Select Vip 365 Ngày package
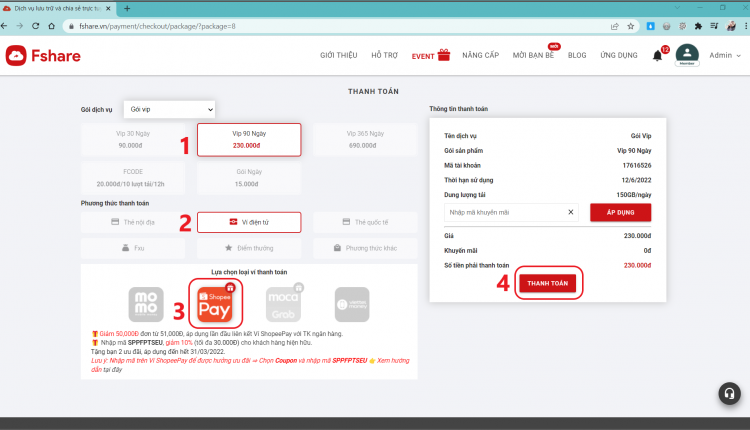Image resolution: width=750 pixels, height=430 pixels. [365, 140]
